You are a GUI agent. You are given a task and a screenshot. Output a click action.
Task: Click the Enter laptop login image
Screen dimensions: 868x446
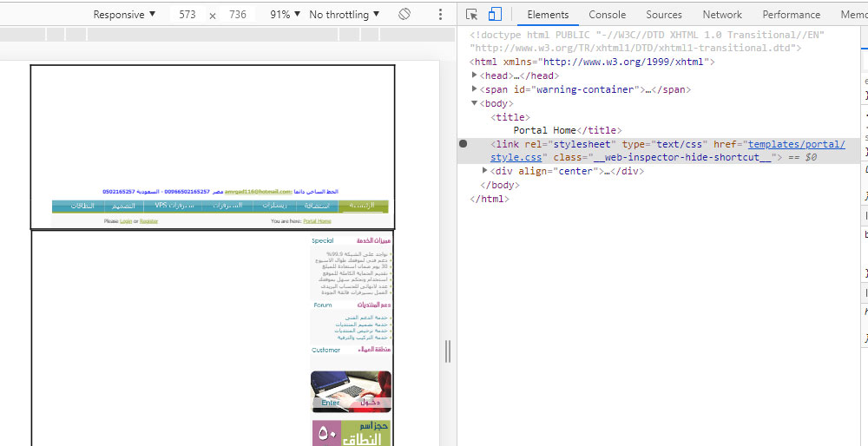[x=351, y=391]
